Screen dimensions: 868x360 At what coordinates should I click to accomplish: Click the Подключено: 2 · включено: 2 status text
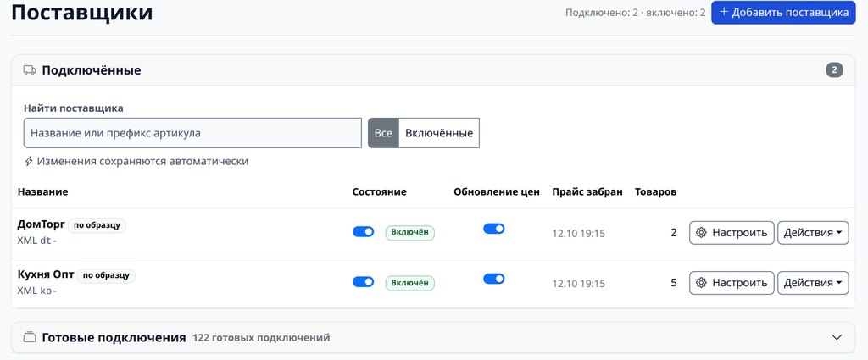pyautogui.click(x=636, y=13)
